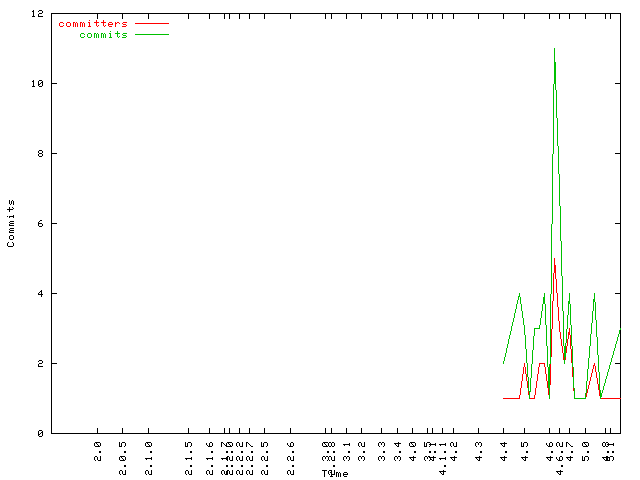Screen dimensions: 640x480
Task: Click the "Commits" y-axis title
Action: pos(12,223)
